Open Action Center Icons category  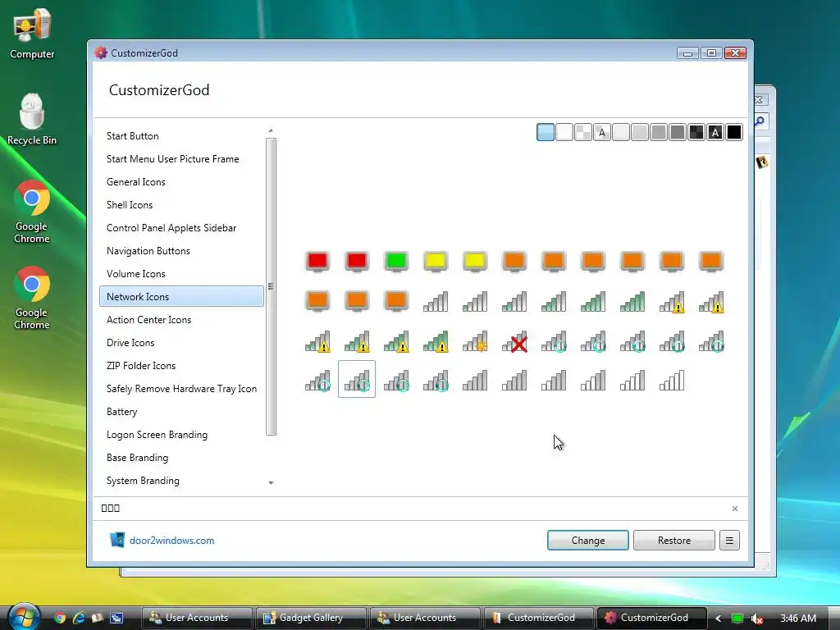click(x=181, y=320)
